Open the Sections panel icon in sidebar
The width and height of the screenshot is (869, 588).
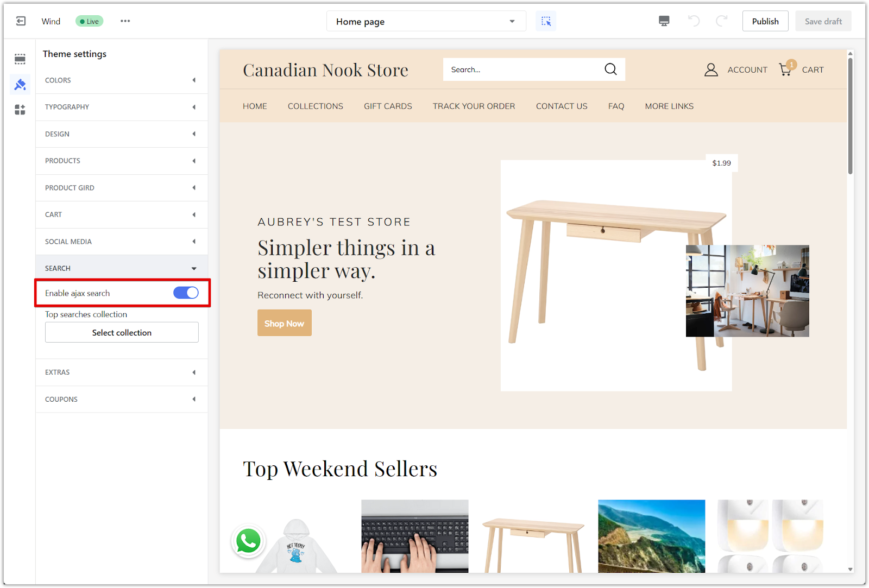click(20, 59)
